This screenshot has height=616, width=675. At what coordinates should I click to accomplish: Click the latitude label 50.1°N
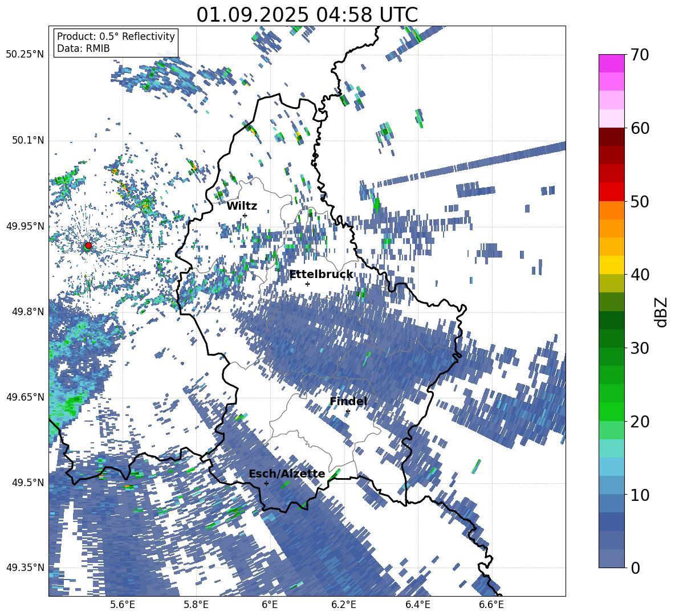point(27,140)
